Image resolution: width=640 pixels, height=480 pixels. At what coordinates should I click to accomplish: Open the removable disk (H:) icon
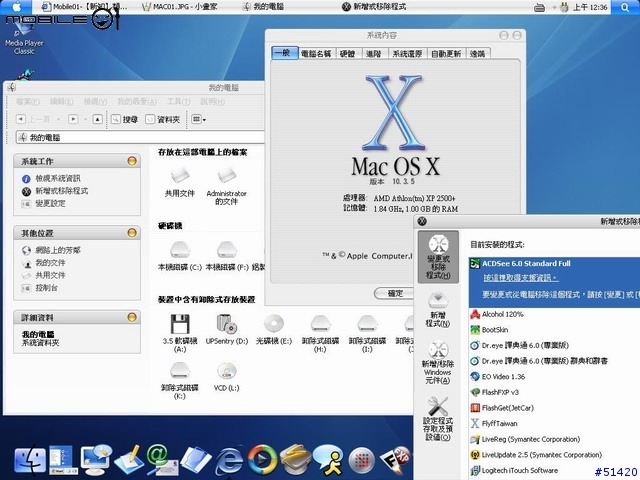320,324
